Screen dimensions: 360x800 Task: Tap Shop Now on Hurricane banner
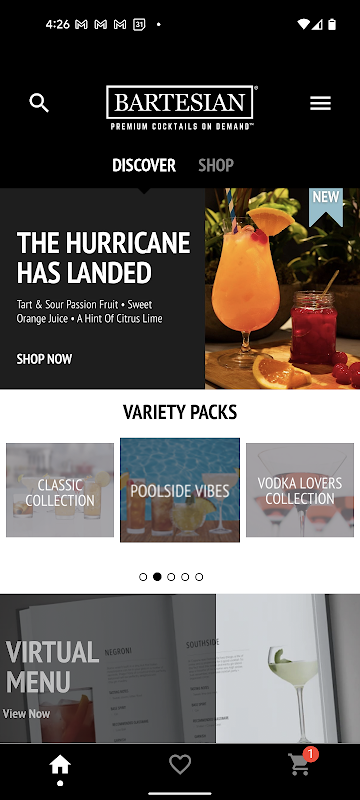click(44, 359)
